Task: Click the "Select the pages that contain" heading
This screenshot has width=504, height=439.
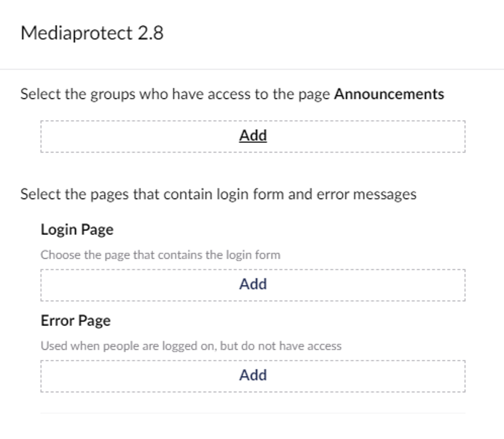Action: pos(218,194)
